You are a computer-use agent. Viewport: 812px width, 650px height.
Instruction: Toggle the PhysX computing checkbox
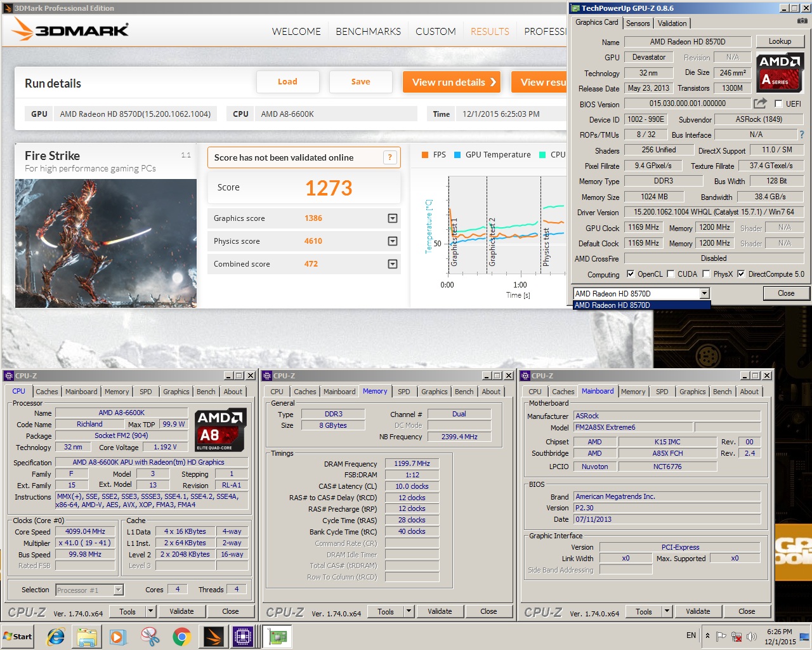(705, 274)
